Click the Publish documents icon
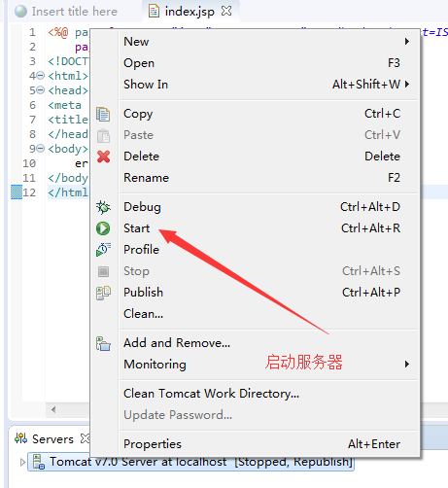This screenshot has width=448, height=488. 103,293
